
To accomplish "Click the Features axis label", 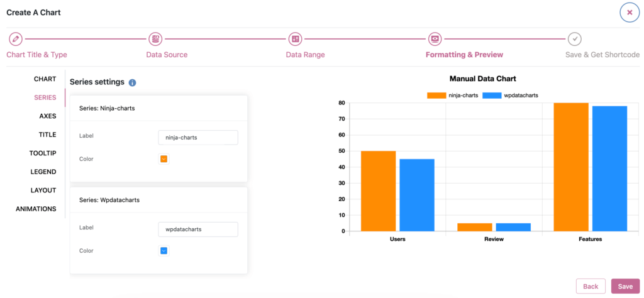I will click(x=590, y=239).
